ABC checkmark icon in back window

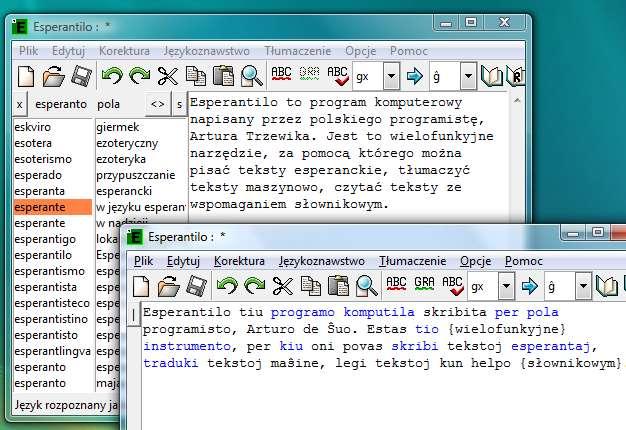[338, 76]
